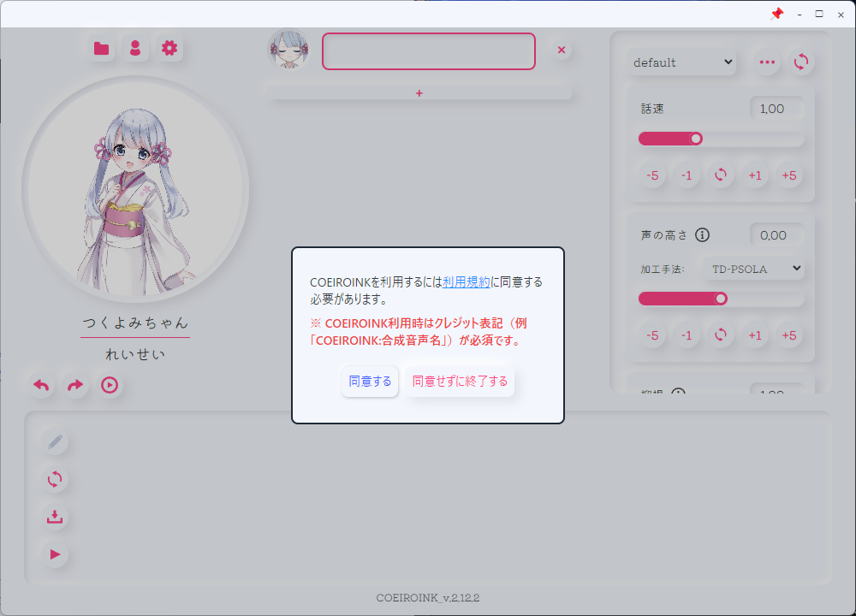Image resolution: width=856 pixels, height=616 pixels.
Task: Play all with circled play icon
Action: (x=110, y=385)
